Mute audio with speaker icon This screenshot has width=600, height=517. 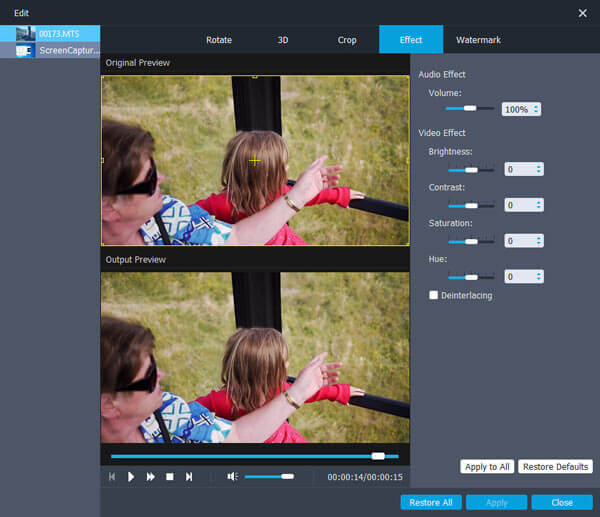232,477
